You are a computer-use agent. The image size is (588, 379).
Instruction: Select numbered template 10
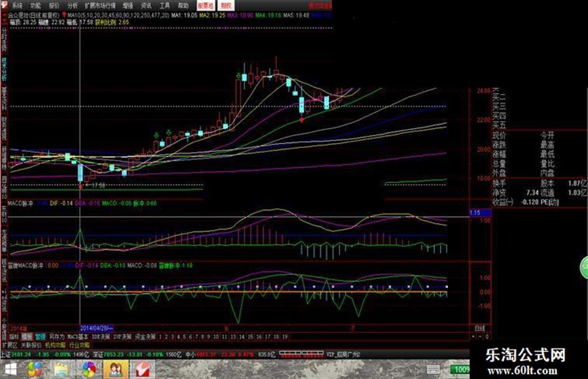(x=216, y=337)
